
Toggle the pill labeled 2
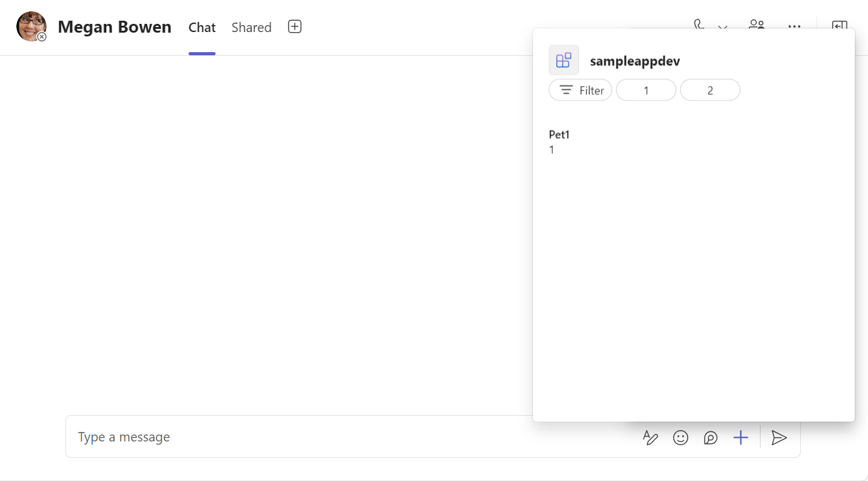point(710,90)
